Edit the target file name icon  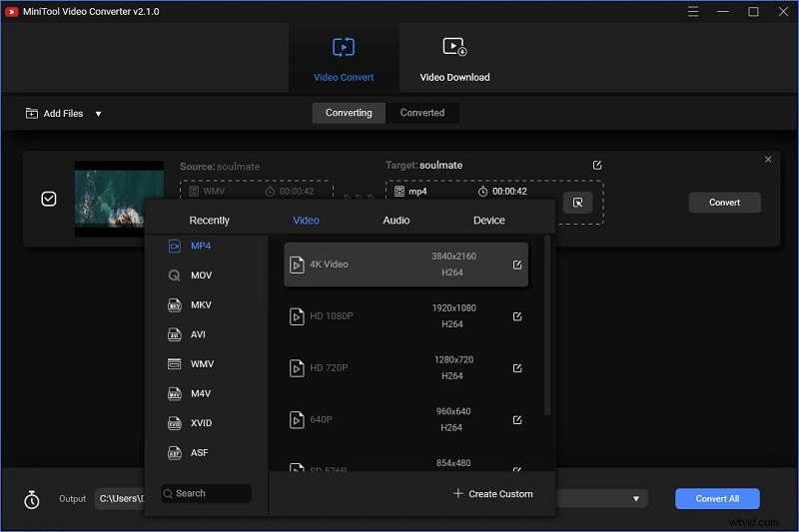tap(597, 165)
